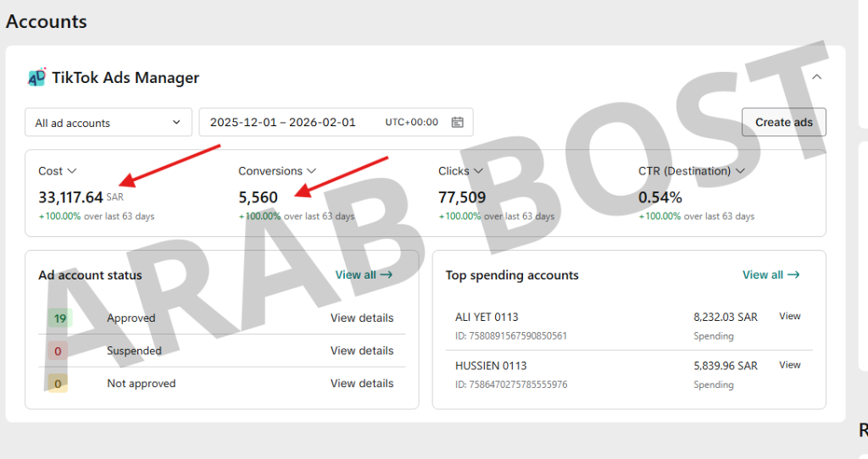The image size is (868, 459).
Task: Open the calendar icon in date range
Action: [x=457, y=122]
